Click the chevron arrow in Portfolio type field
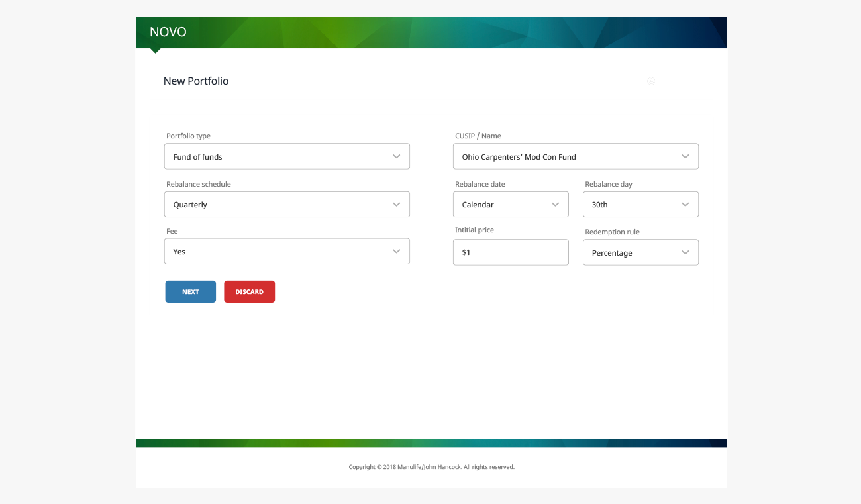Screen dimensions: 861x504 tap(396, 157)
